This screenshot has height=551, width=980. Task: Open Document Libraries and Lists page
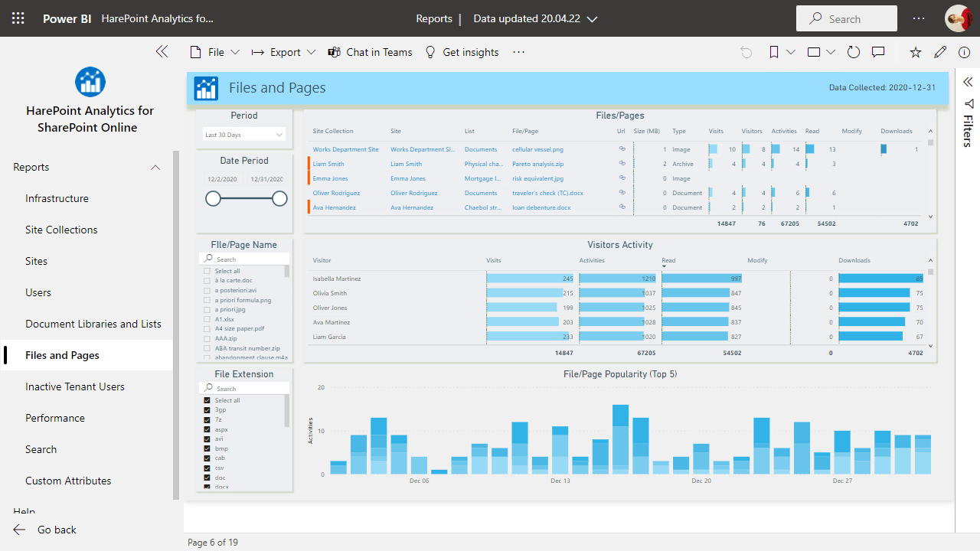(x=93, y=324)
